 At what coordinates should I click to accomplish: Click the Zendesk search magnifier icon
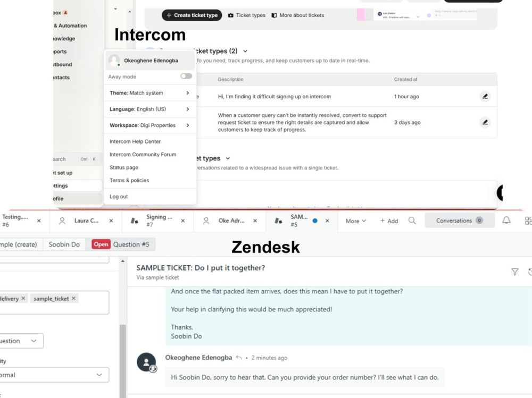pyautogui.click(x=412, y=221)
